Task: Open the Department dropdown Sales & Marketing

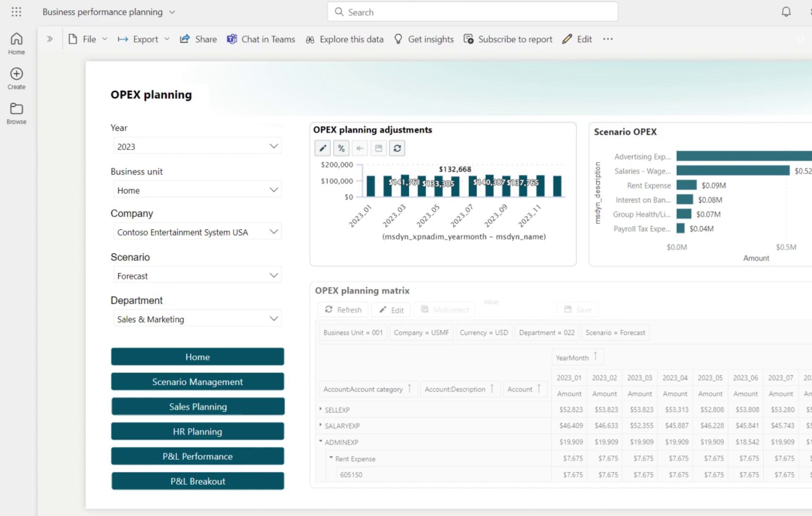Action: [197, 319]
